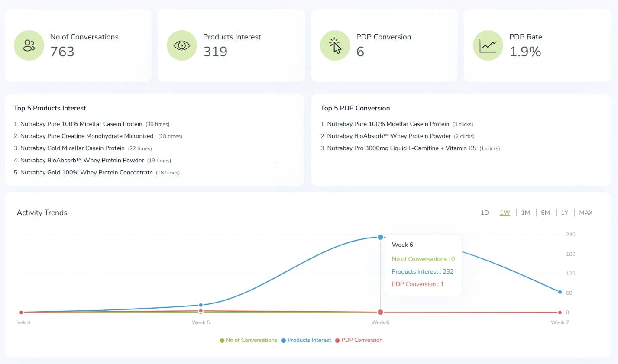This screenshot has height=364, width=618.
Task: Switch to the 1D time range
Action: click(485, 213)
